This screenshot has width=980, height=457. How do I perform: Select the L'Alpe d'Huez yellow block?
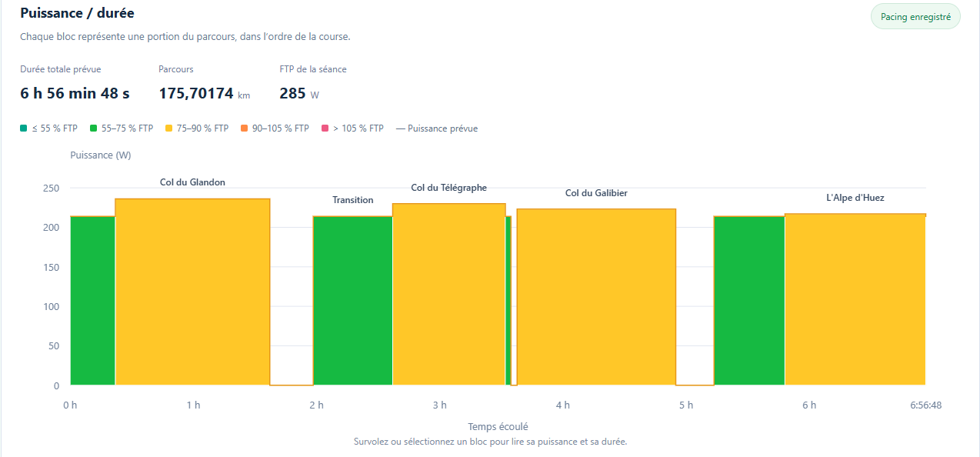[x=855, y=299]
